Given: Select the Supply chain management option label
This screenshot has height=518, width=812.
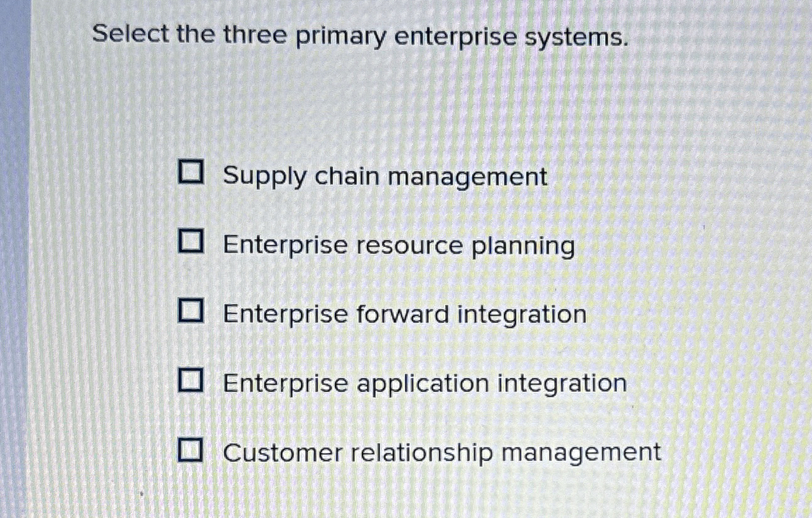Looking at the screenshot, I should (386, 176).
